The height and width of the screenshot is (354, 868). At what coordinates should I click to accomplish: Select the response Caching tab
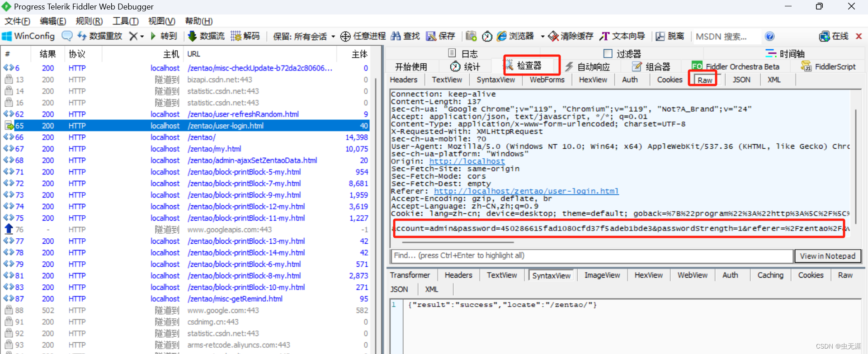[770, 275]
